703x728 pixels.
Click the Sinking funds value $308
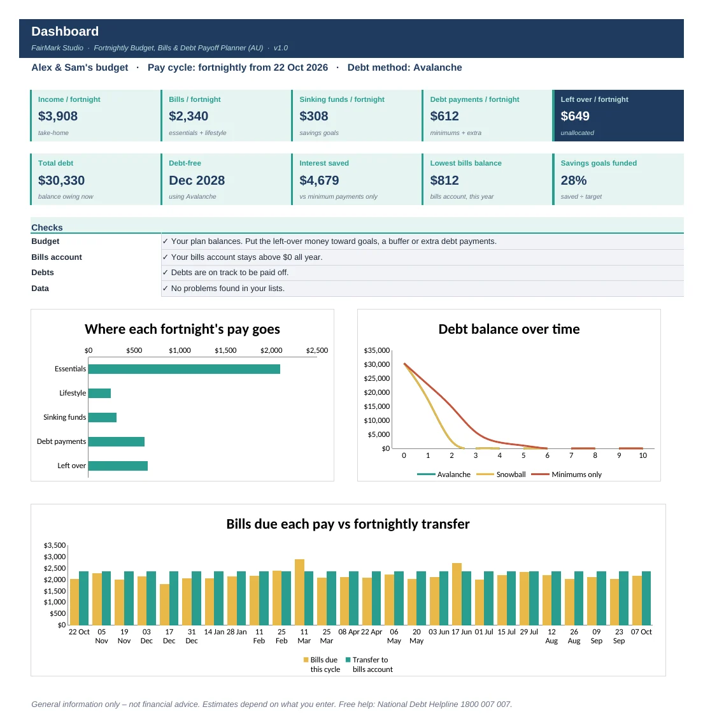[314, 116]
